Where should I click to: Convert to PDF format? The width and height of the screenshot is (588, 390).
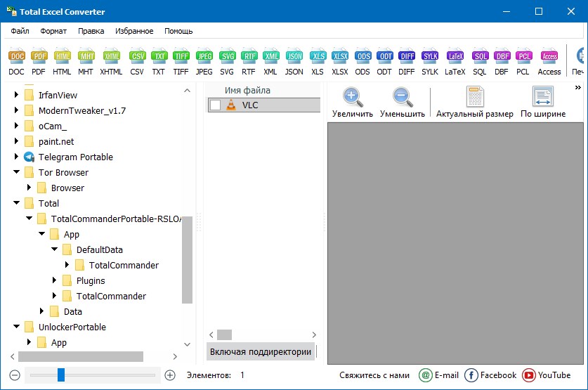pos(39,62)
